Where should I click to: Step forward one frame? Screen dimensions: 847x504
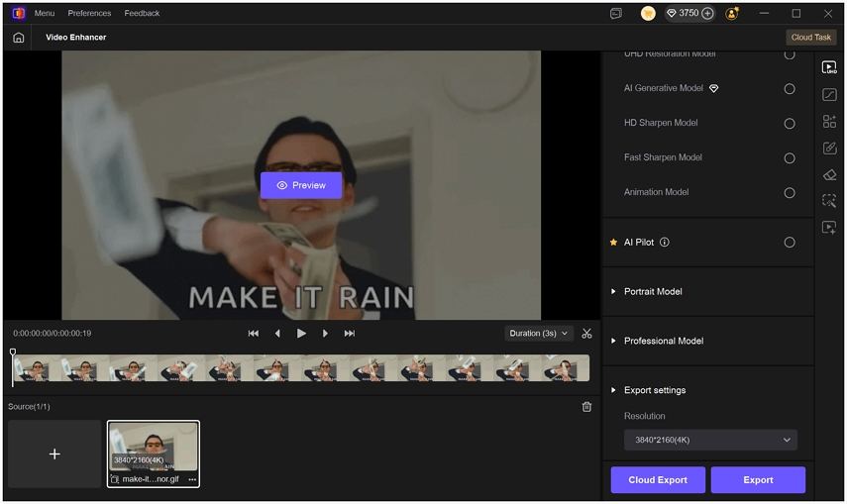(325, 334)
